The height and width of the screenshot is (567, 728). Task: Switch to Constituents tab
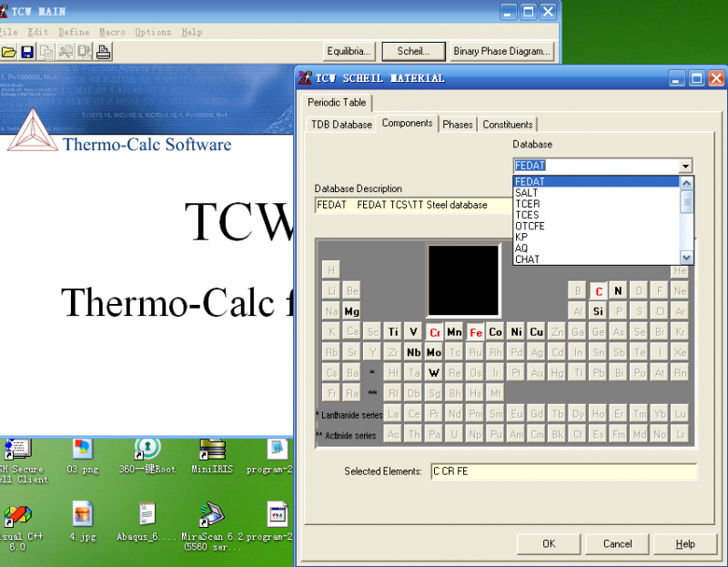(508, 125)
